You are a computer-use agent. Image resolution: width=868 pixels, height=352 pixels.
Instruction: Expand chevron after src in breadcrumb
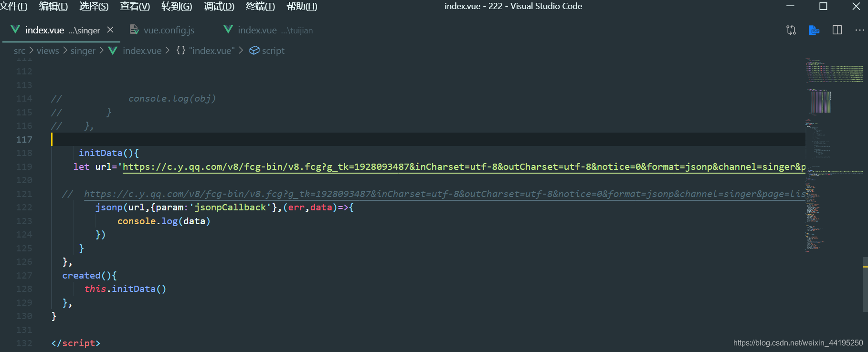[31, 50]
